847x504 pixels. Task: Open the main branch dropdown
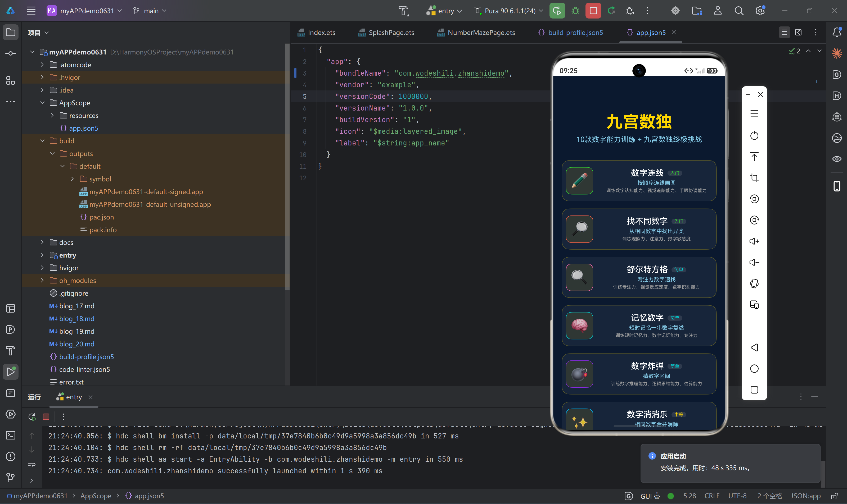150,11
